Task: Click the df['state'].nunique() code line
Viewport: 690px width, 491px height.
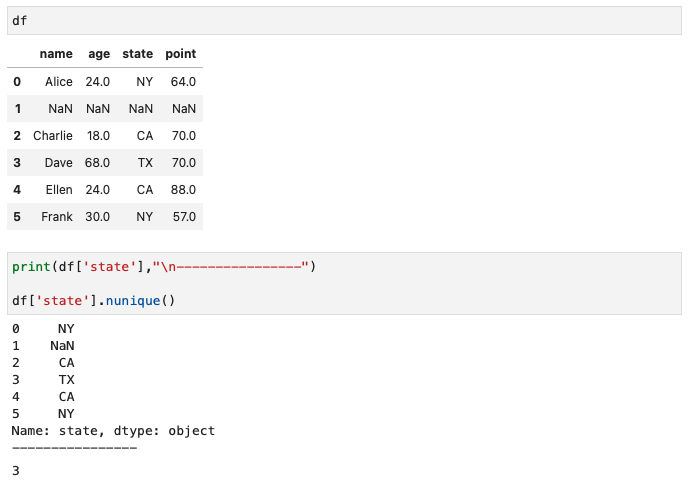Action: (x=93, y=300)
